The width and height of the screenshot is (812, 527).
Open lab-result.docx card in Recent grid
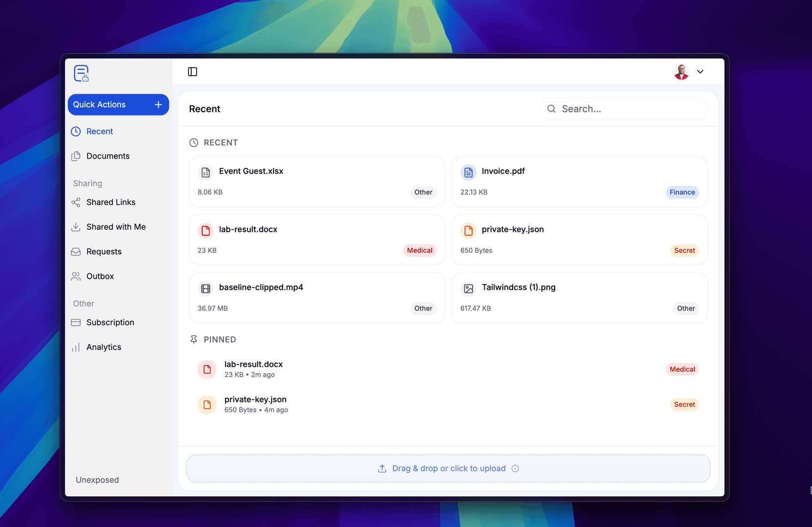tap(317, 240)
